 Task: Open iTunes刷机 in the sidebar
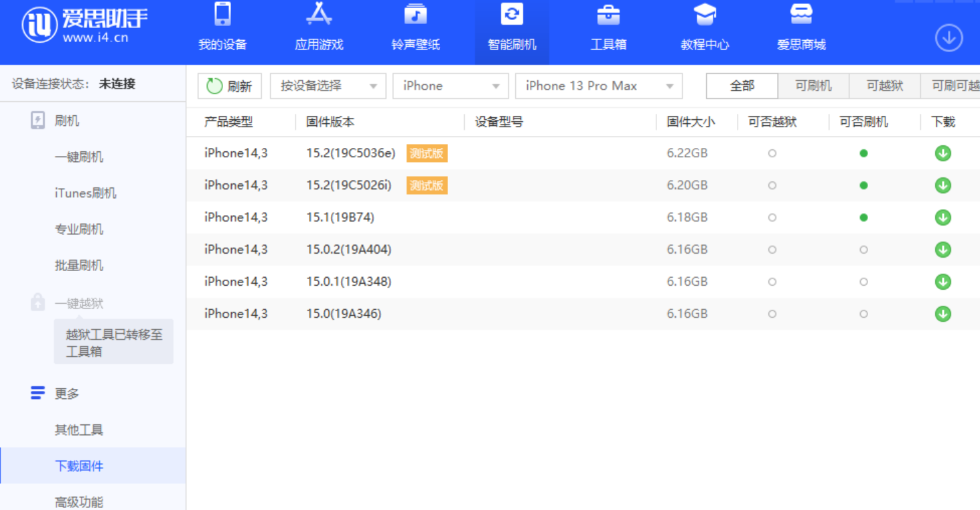pyautogui.click(x=86, y=193)
